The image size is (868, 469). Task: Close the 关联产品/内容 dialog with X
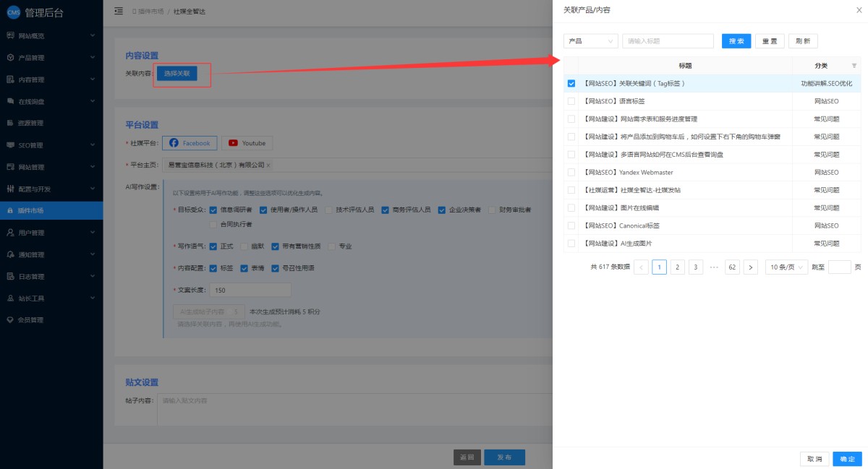click(858, 9)
